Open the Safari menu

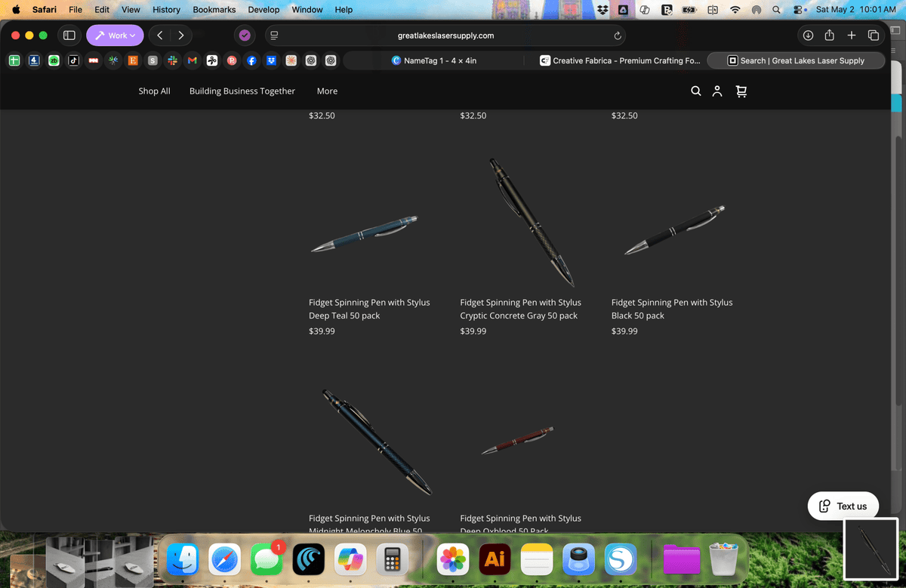click(x=45, y=10)
